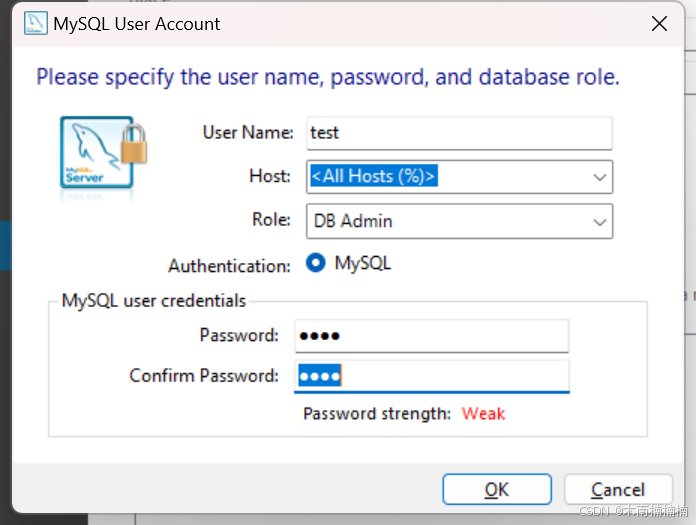Image resolution: width=696 pixels, height=525 pixels.
Task: Select the MySQL authentication radio button
Action: pos(316,263)
